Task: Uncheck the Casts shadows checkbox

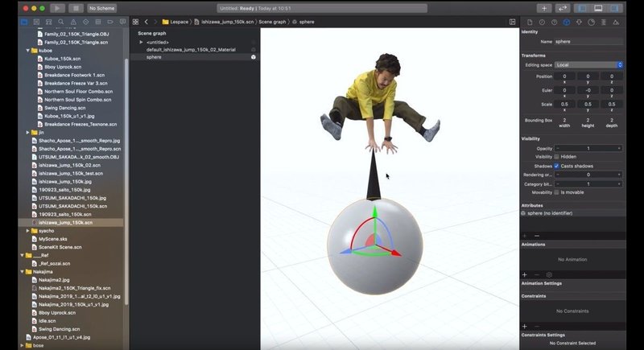Action: coord(556,166)
